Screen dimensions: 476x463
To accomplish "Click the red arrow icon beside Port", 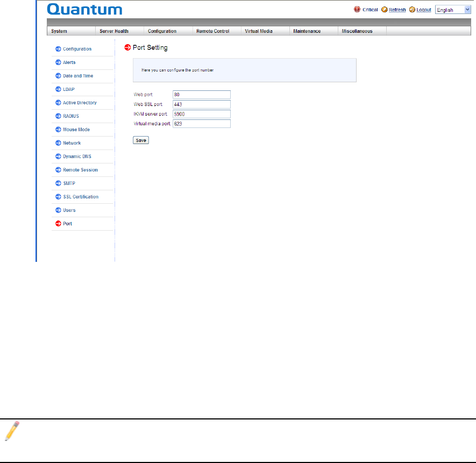I will point(58,224).
